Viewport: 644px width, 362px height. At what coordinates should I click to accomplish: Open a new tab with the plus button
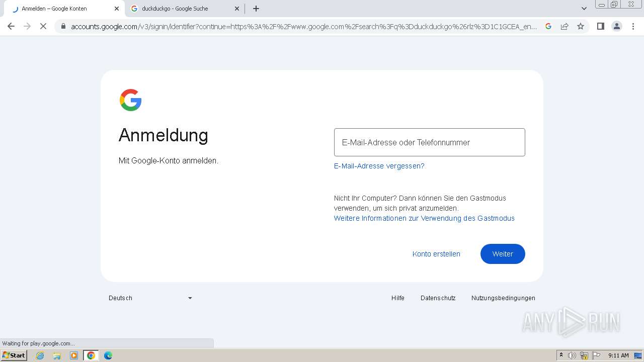(256, 9)
